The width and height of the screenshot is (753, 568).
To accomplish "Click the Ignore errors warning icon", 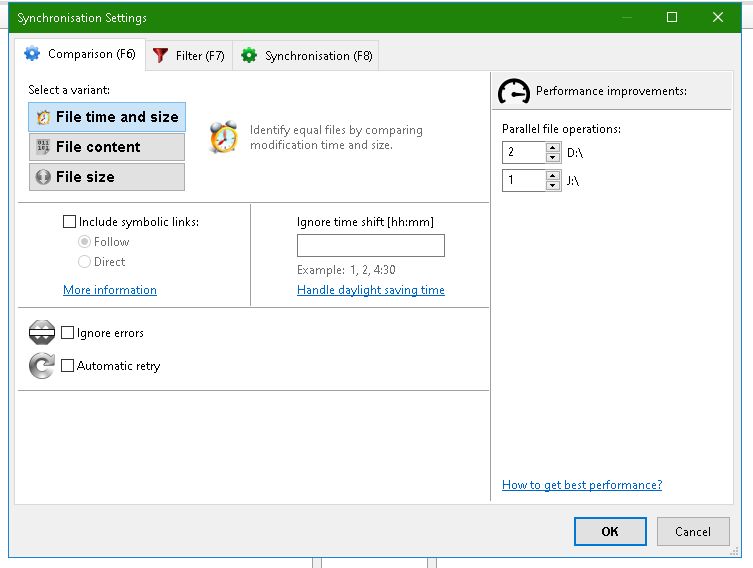I will [42, 332].
